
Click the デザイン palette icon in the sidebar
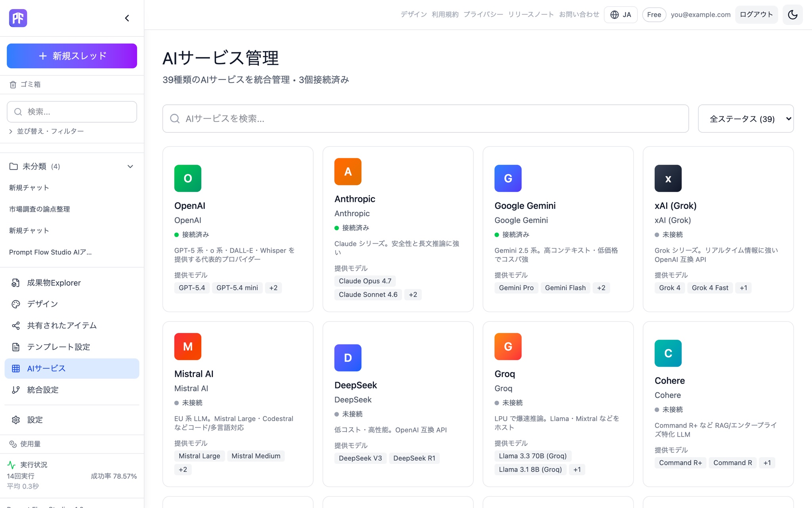16,304
